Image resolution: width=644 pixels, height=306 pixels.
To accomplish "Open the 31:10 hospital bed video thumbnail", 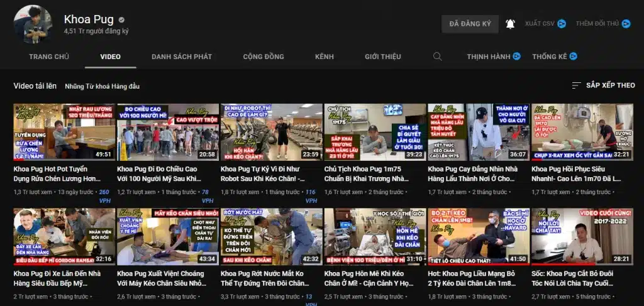I will tap(375, 237).
